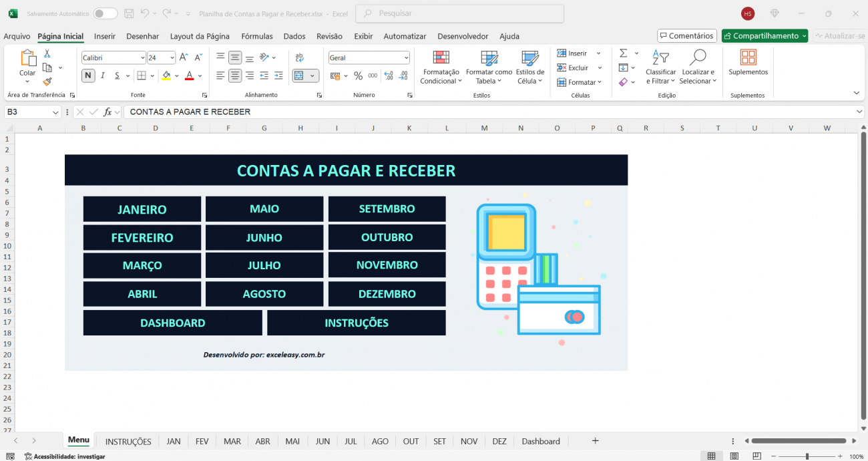Open Classificar e Filtrar menu
868x461 pixels.
660,67
